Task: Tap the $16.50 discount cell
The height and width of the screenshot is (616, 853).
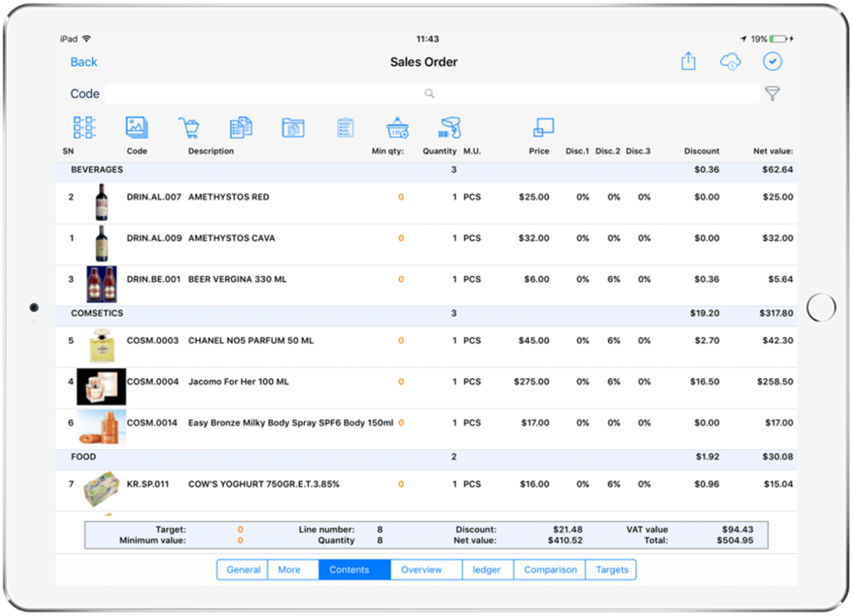Action: [704, 382]
